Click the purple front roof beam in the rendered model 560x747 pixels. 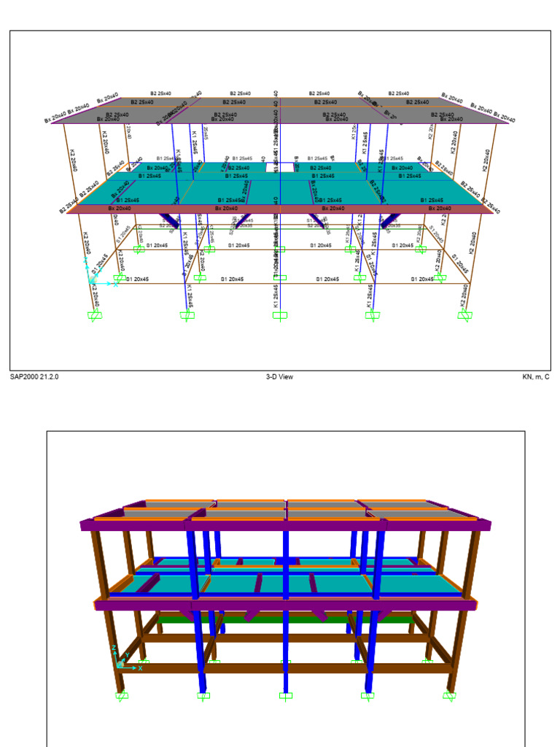pos(286,525)
